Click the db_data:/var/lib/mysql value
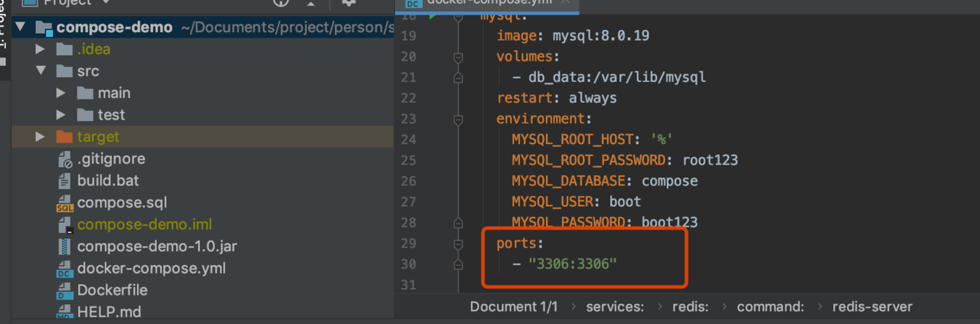This screenshot has width=980, height=324. [616, 77]
